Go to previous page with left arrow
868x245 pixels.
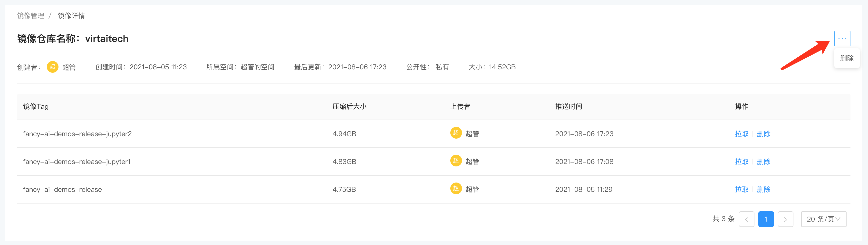click(x=746, y=219)
